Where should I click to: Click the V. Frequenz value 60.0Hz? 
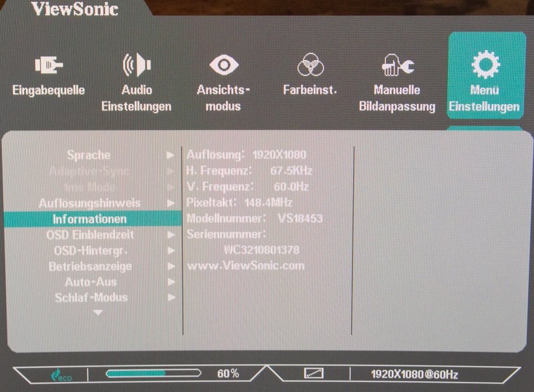291,187
